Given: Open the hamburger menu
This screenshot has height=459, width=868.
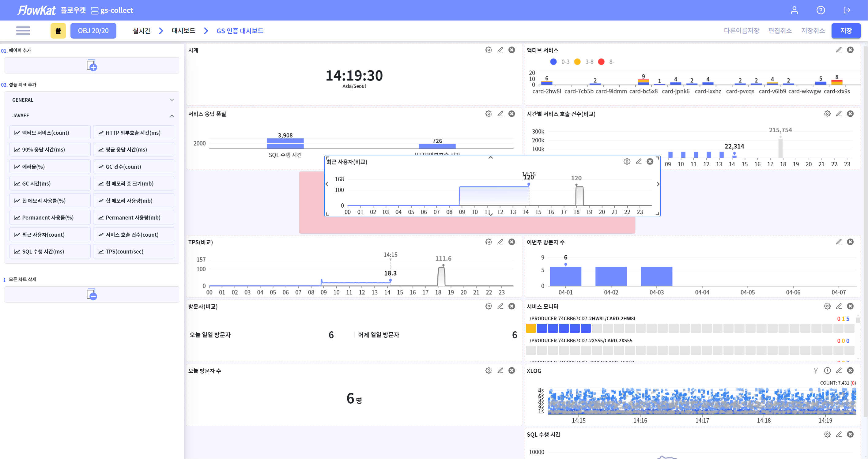Looking at the screenshot, I should point(23,31).
